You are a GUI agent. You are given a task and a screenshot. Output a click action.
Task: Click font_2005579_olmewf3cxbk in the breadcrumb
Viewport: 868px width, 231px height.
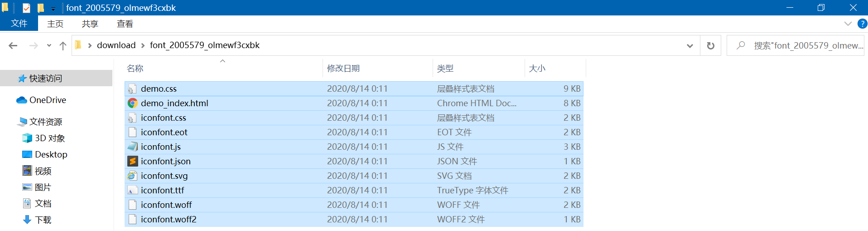coord(205,45)
